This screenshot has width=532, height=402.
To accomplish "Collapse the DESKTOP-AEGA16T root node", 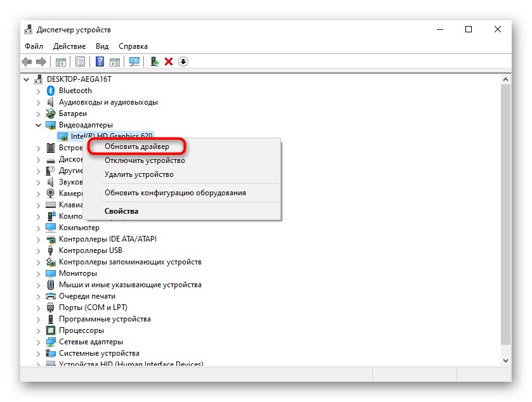I will pyautogui.click(x=27, y=79).
